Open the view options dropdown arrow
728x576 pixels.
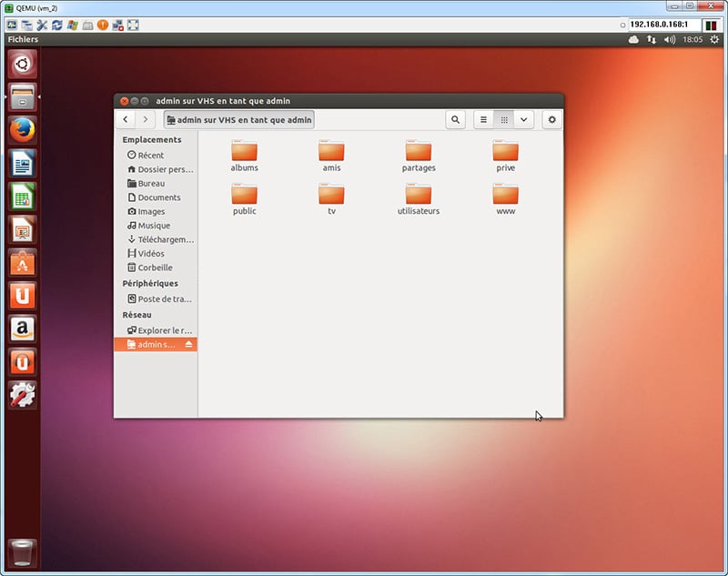[x=524, y=120]
